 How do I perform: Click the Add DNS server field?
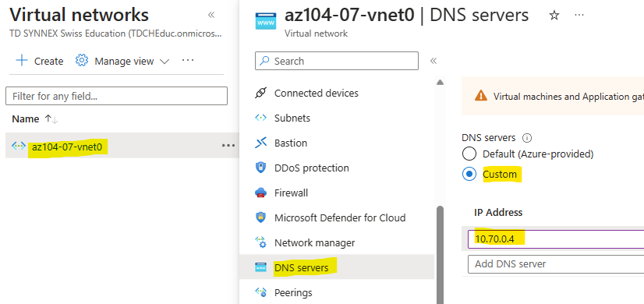[556, 263]
